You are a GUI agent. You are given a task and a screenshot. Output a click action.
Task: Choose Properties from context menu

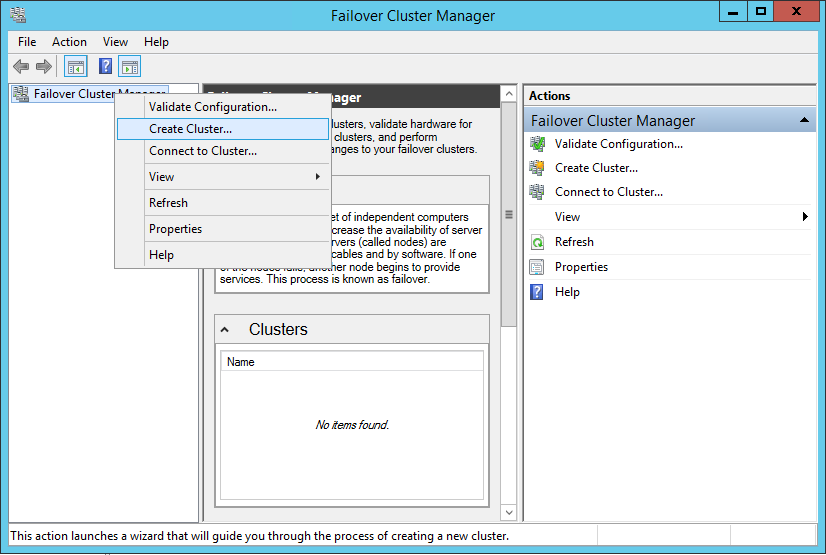click(x=223, y=229)
